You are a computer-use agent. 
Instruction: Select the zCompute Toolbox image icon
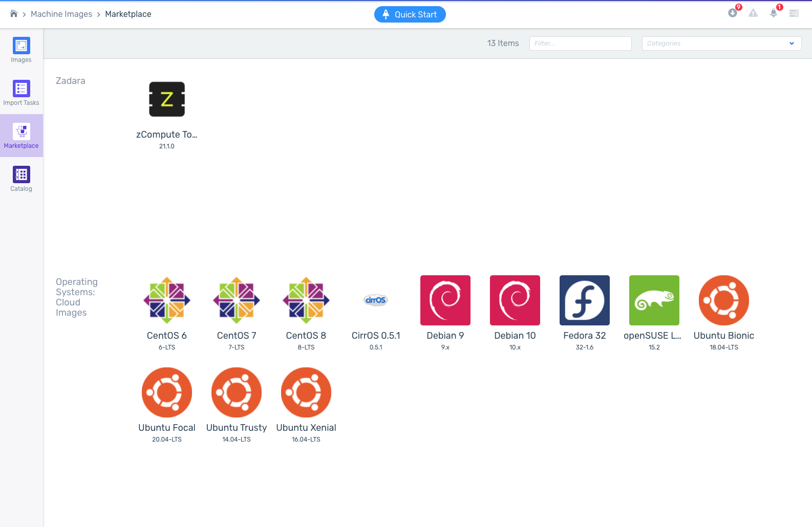tap(167, 99)
